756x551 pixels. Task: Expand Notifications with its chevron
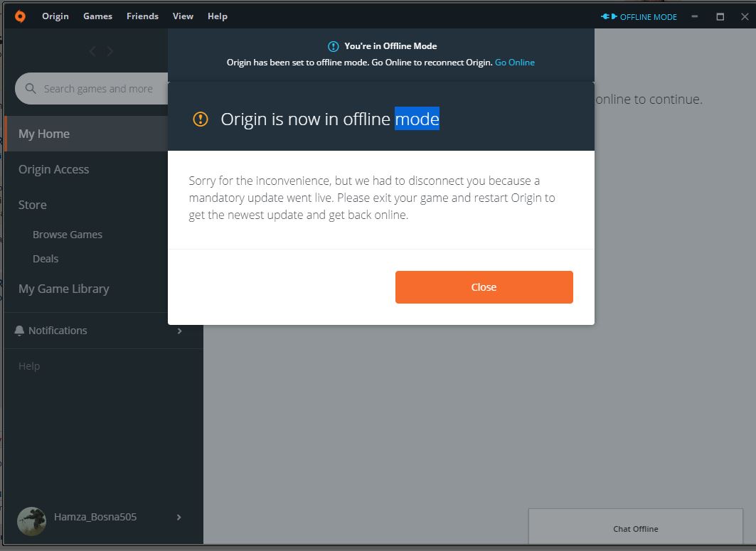point(179,331)
